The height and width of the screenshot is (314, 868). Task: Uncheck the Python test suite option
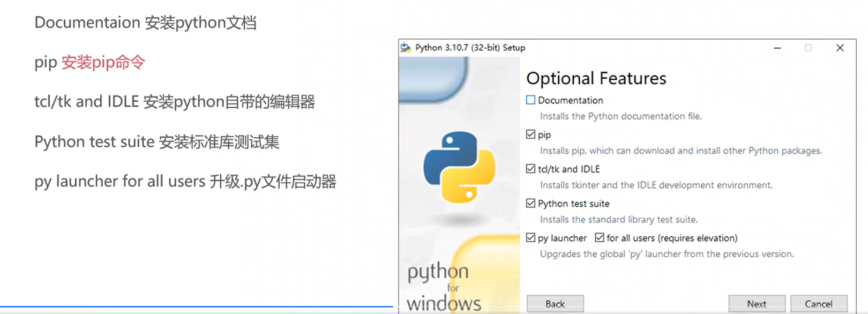[x=531, y=203]
